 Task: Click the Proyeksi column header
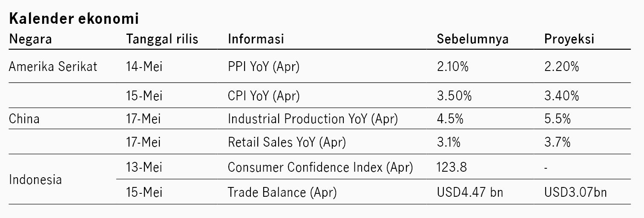tap(569, 39)
